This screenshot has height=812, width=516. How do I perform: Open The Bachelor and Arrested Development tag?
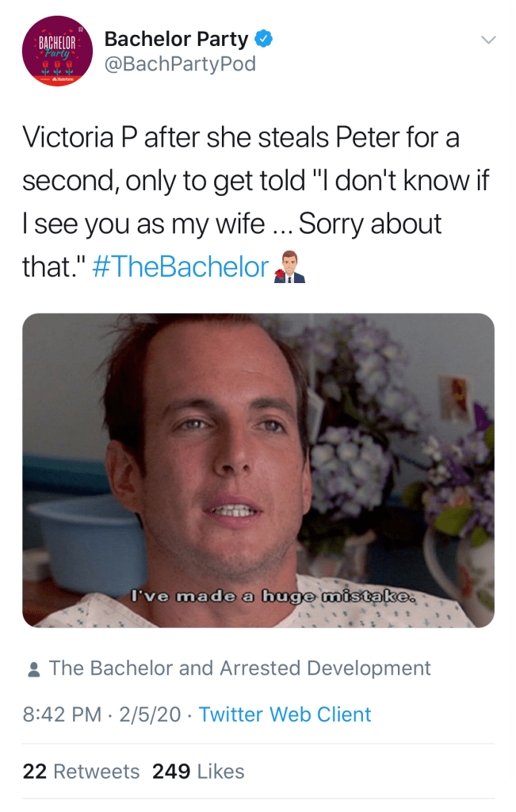tap(239, 668)
